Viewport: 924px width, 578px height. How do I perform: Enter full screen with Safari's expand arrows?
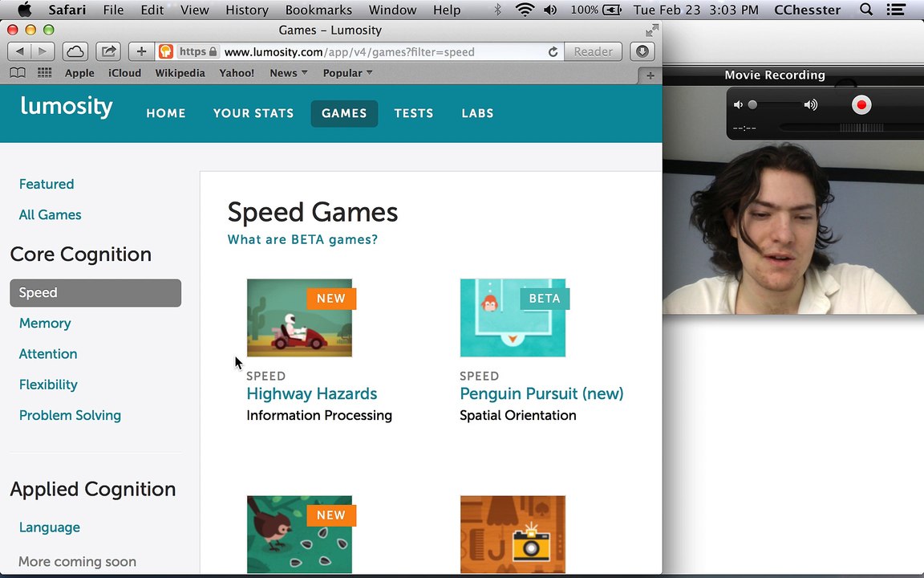pyautogui.click(x=652, y=30)
